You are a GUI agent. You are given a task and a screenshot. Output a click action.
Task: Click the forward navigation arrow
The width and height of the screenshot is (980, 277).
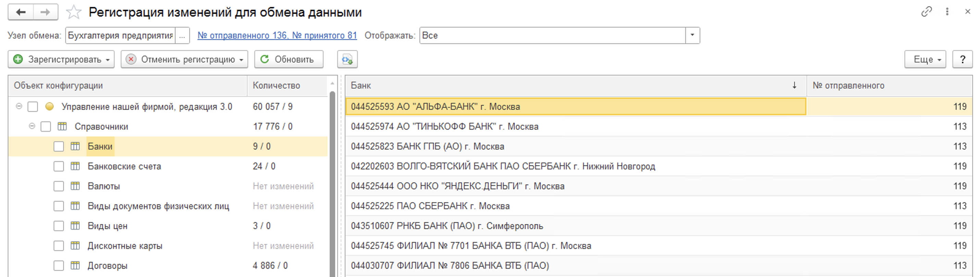pos(45,12)
